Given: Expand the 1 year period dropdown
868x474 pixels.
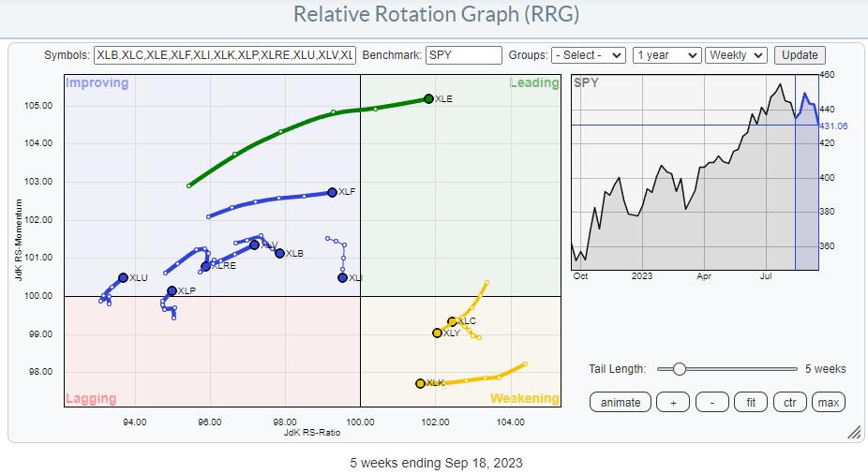Looking at the screenshot, I should click(x=666, y=55).
